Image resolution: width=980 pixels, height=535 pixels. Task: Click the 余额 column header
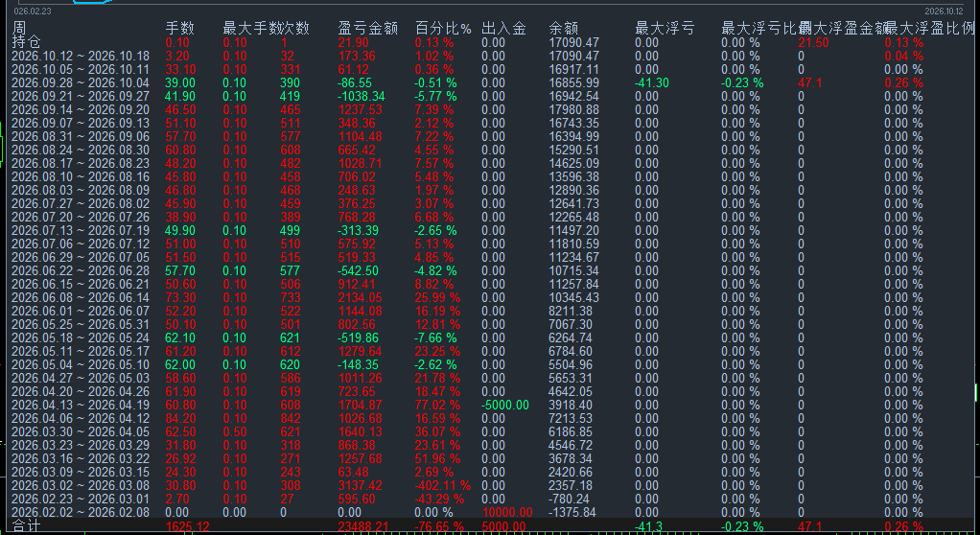coord(564,28)
